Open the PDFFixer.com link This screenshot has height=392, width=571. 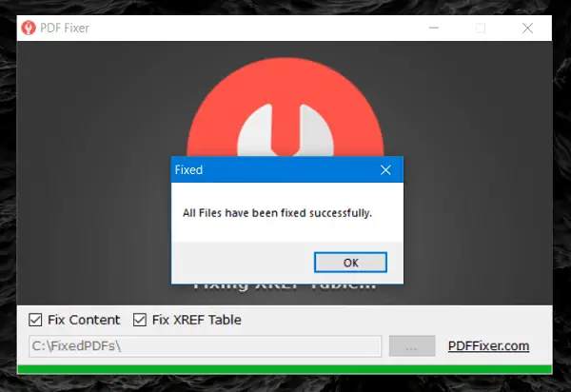tap(488, 345)
